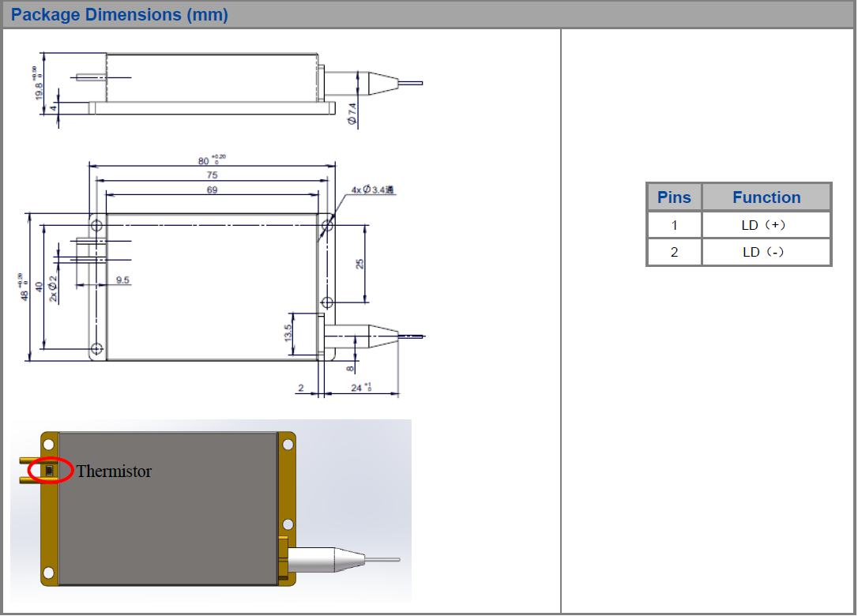Click the 75 dimension value

(x=212, y=175)
